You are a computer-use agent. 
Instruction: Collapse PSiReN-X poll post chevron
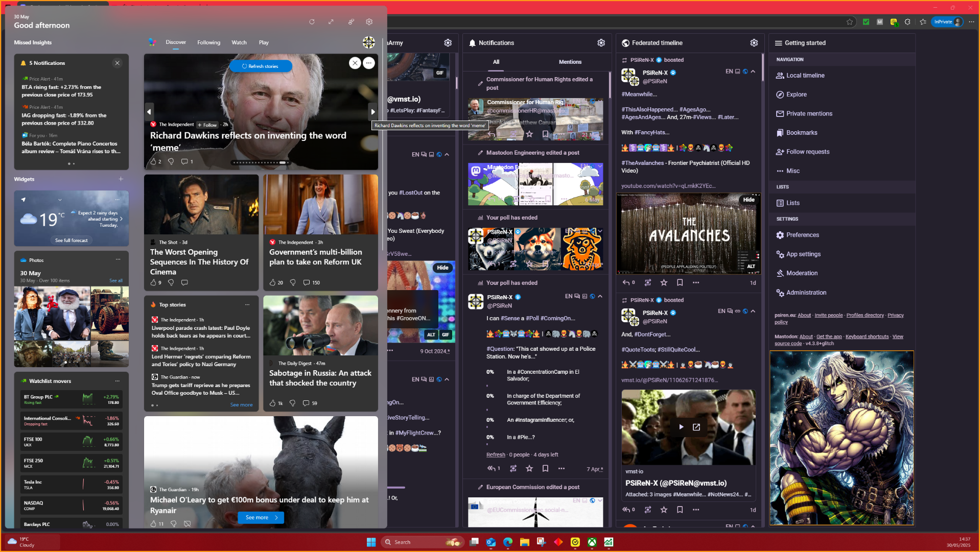pos(600,296)
